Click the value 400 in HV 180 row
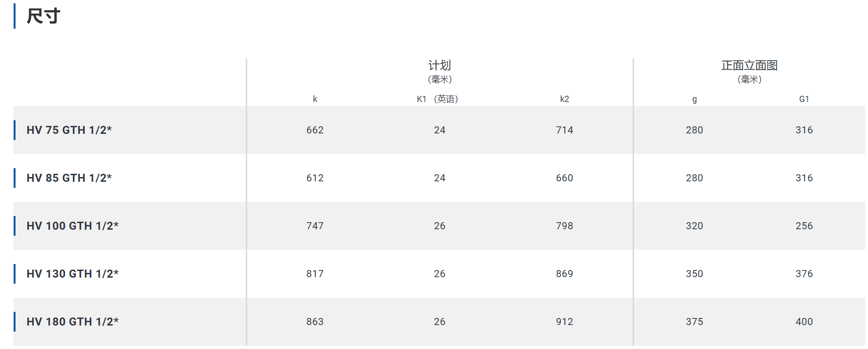 click(804, 322)
